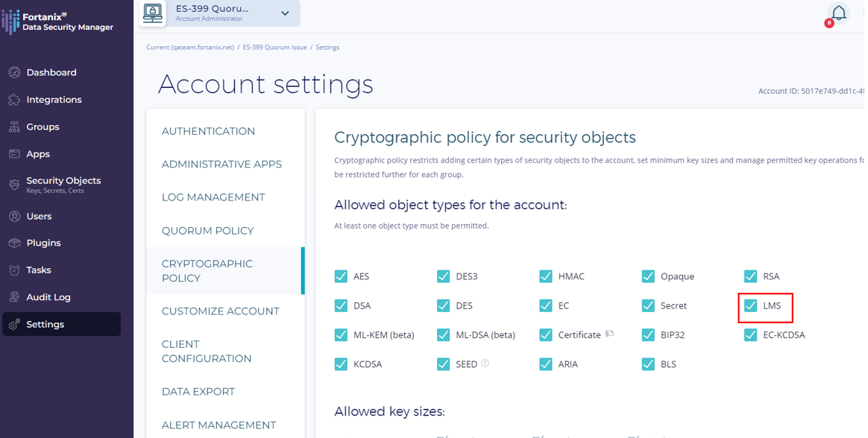Toggle the AES checkbox
This screenshot has width=868, height=438.
pyautogui.click(x=341, y=276)
